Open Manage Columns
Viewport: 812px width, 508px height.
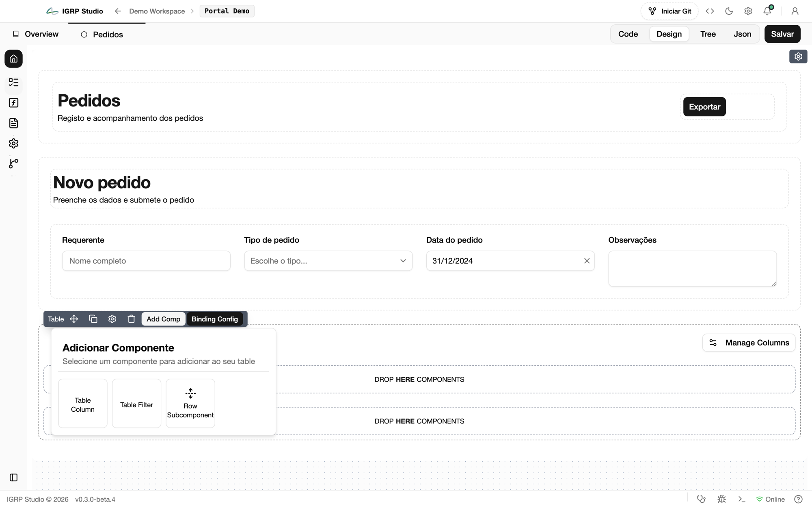coord(749,343)
